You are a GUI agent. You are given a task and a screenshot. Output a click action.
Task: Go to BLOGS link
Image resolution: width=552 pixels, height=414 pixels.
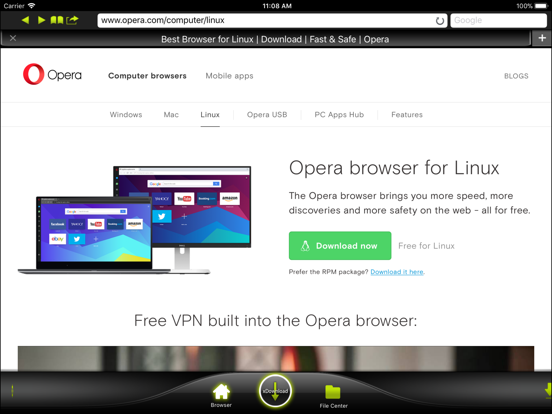coord(516,76)
